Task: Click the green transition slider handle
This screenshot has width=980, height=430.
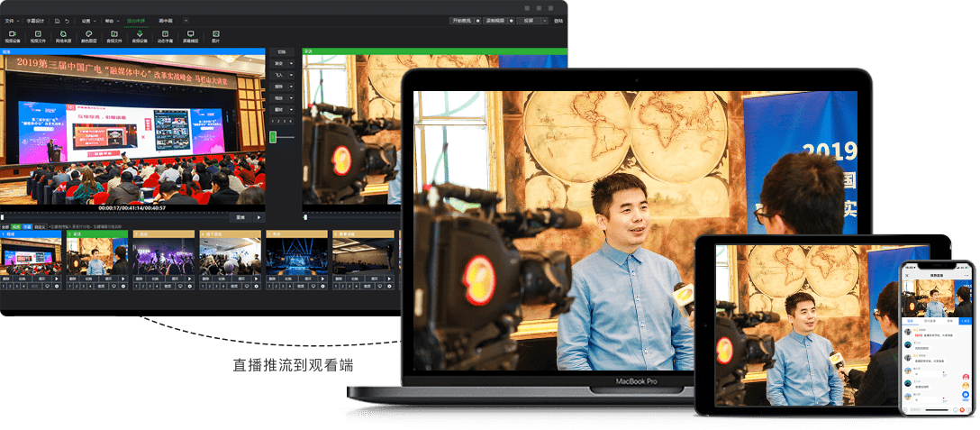Action: (273, 136)
